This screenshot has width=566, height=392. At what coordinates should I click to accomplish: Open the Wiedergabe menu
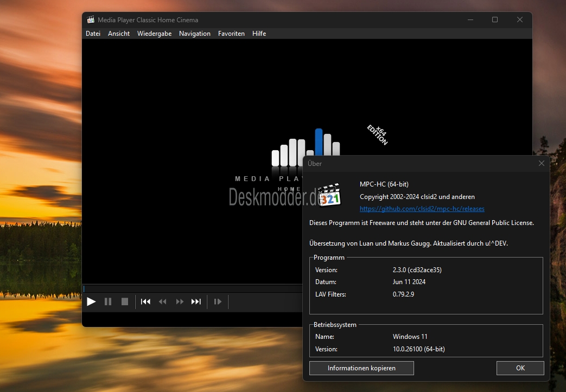pos(154,34)
